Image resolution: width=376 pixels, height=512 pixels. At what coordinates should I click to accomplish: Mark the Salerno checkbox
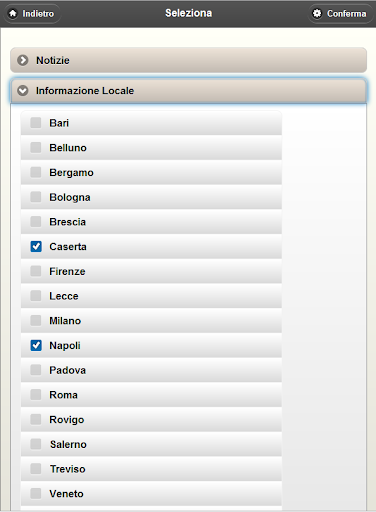pos(36,444)
